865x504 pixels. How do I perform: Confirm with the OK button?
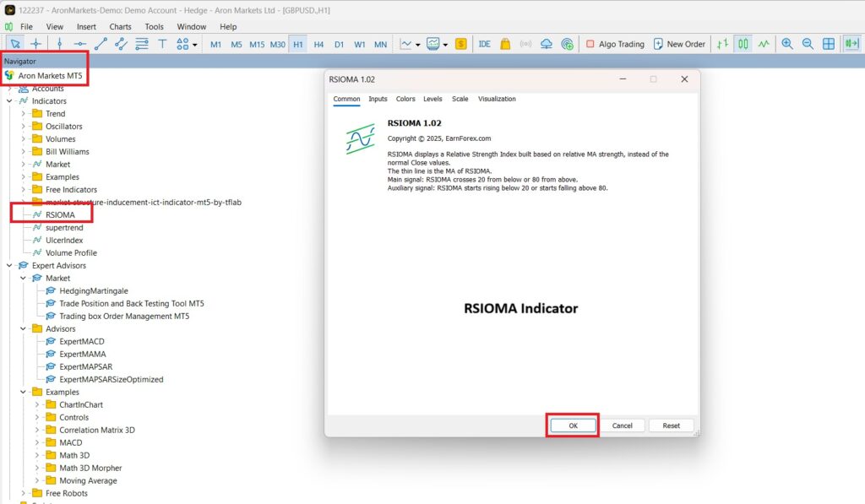pyautogui.click(x=573, y=425)
